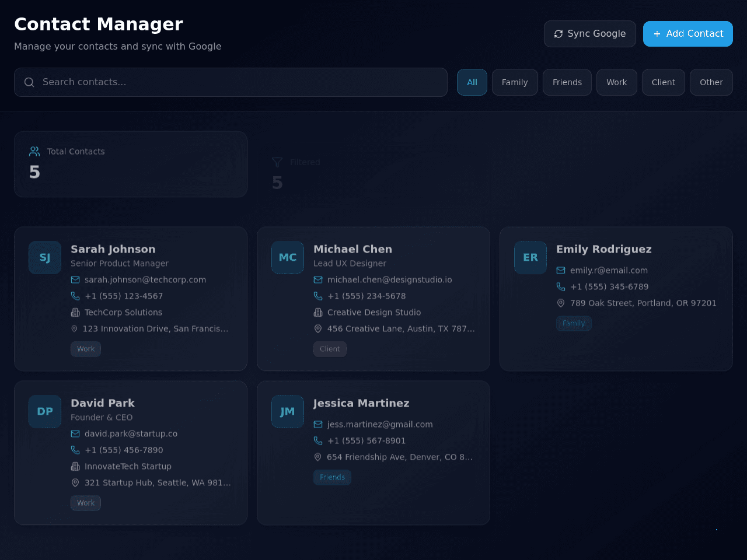Focus the Search contacts field
Screen dimensions: 747x560
(x=231, y=82)
